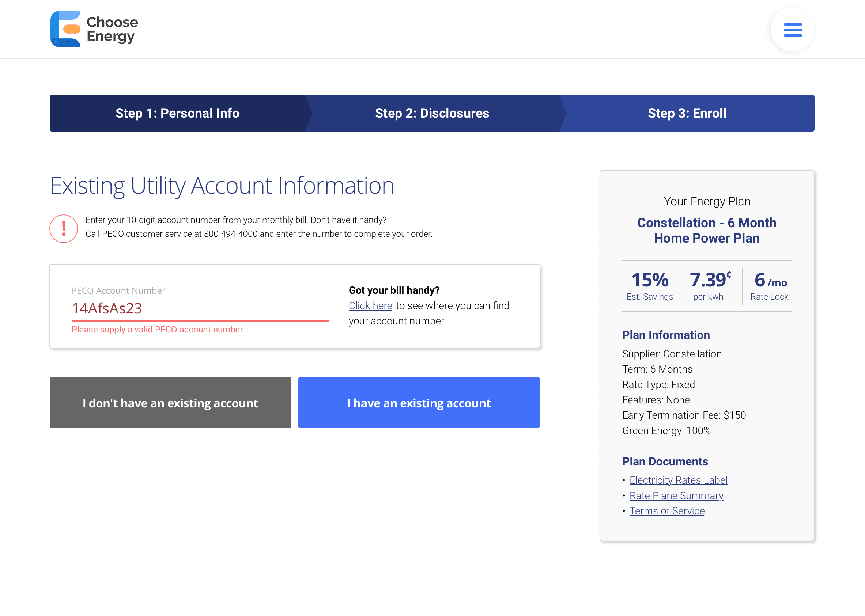Click 'Early Termination Fee: $150' text
Viewport: 865px width, 616px height.
[684, 415]
